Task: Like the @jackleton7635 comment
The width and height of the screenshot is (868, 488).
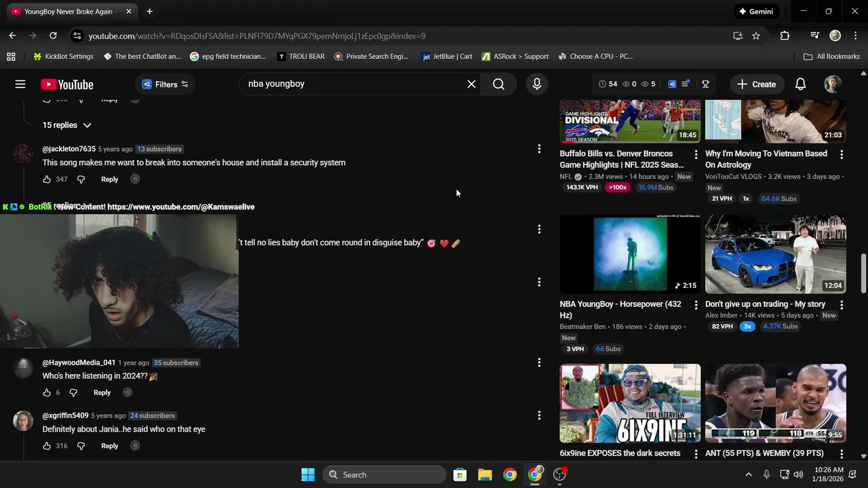Action: pyautogui.click(x=47, y=180)
